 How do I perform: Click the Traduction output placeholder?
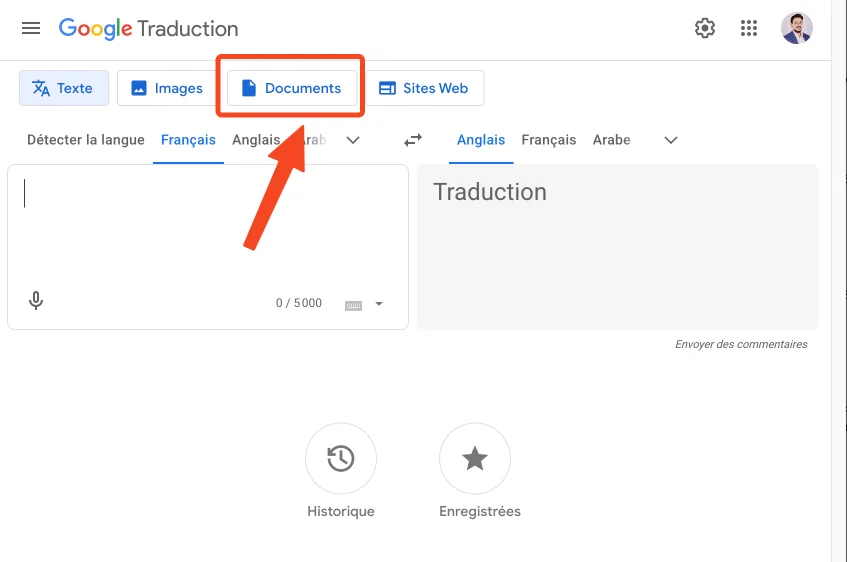(490, 192)
